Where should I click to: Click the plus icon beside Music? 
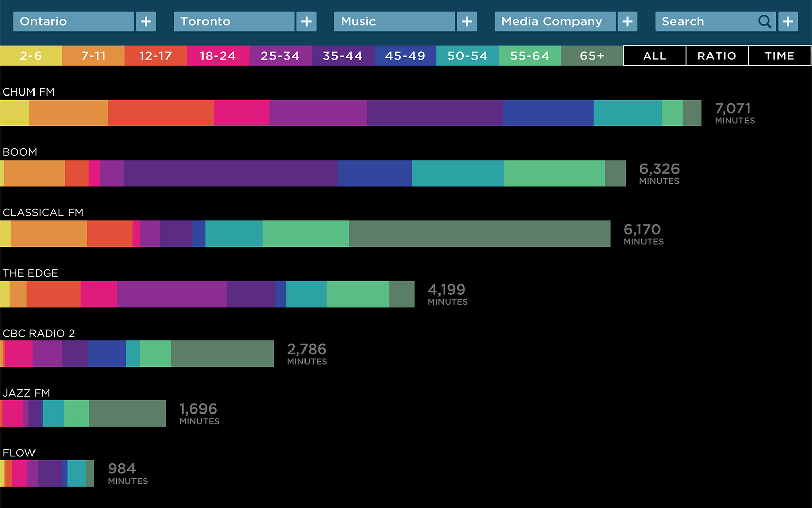(x=467, y=22)
